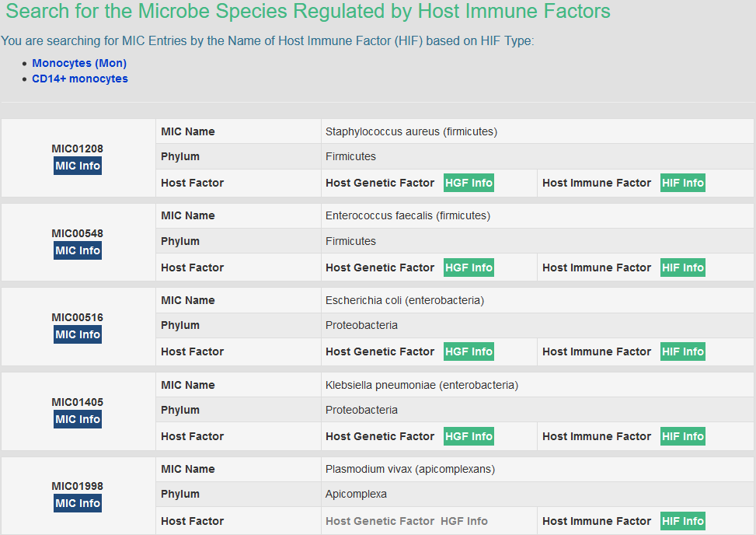This screenshot has width=756, height=535.
Task: Click the MIC01208 entry ID text
Action: pos(78,149)
